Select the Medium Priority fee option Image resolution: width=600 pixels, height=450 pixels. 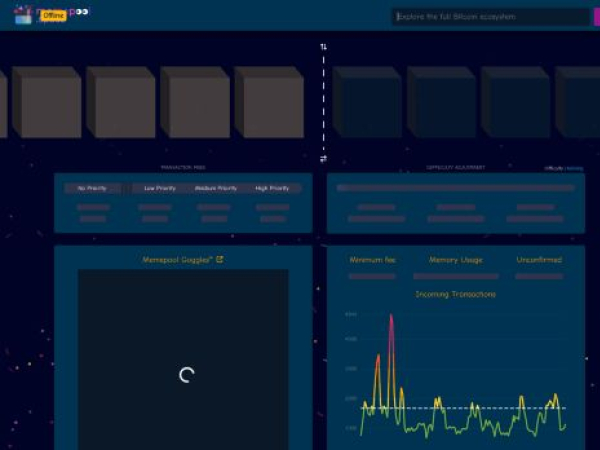coord(215,188)
